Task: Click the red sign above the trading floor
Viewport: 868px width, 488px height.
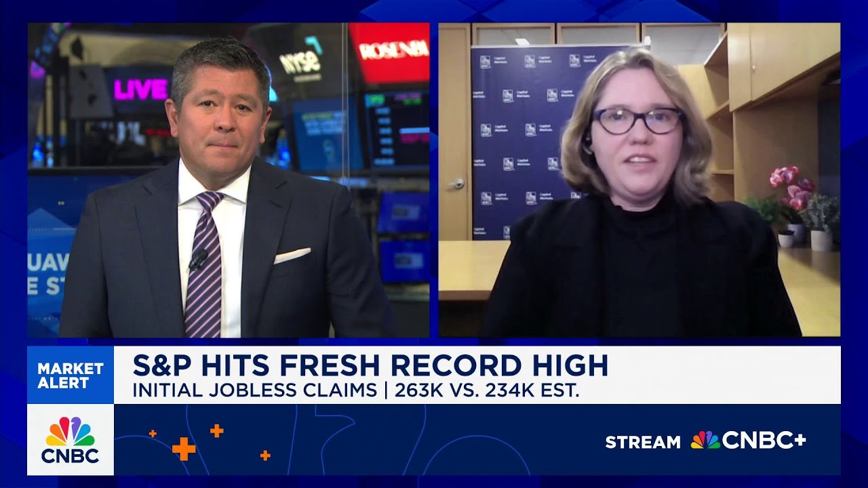Action: coord(389,53)
